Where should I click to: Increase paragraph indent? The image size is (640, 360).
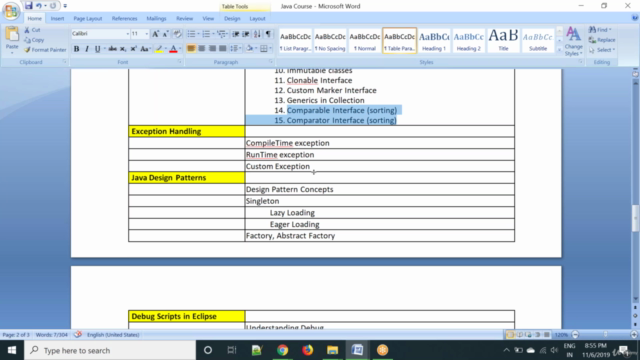(246, 34)
